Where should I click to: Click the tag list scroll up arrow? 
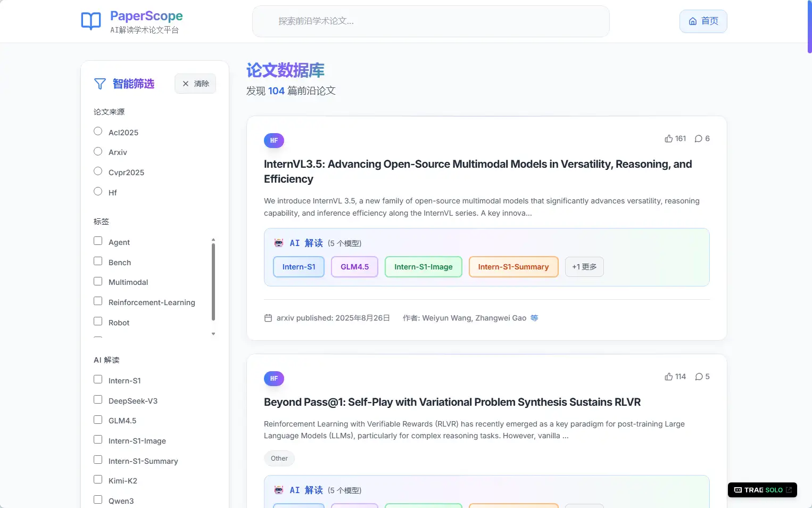(213, 240)
